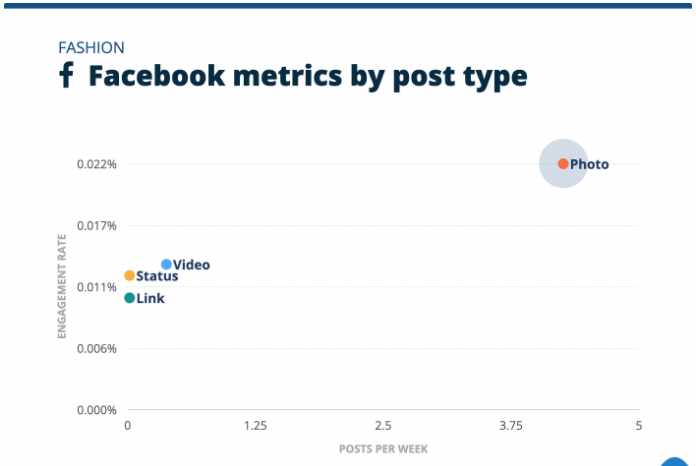Click the 3.75 x-axis tick label
This screenshot has width=696, height=466.
(511, 426)
